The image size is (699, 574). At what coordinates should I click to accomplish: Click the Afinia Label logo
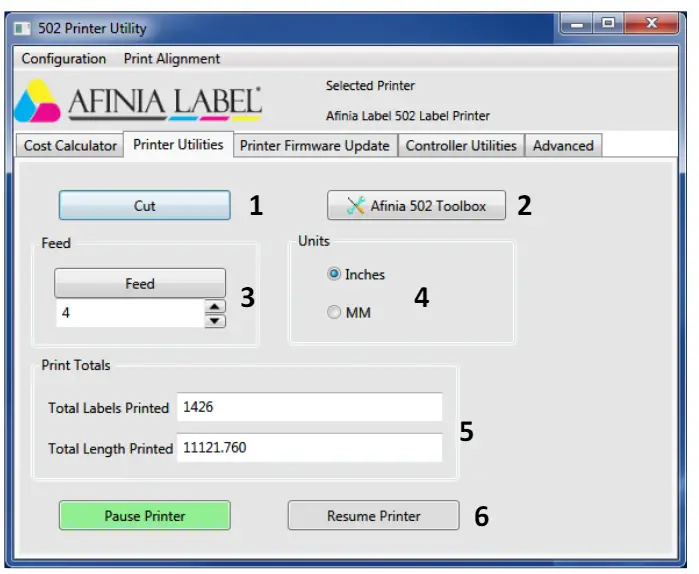pos(139,103)
